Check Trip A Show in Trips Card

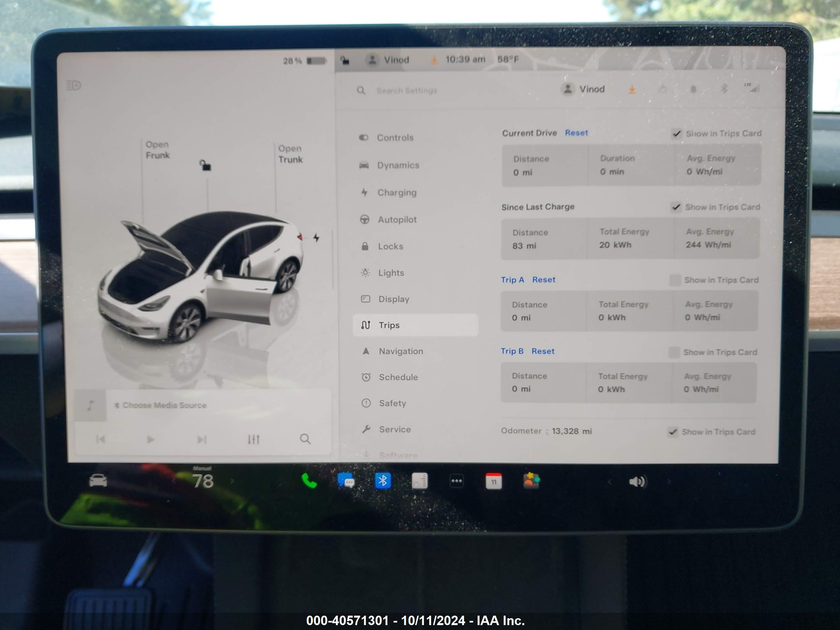point(675,280)
